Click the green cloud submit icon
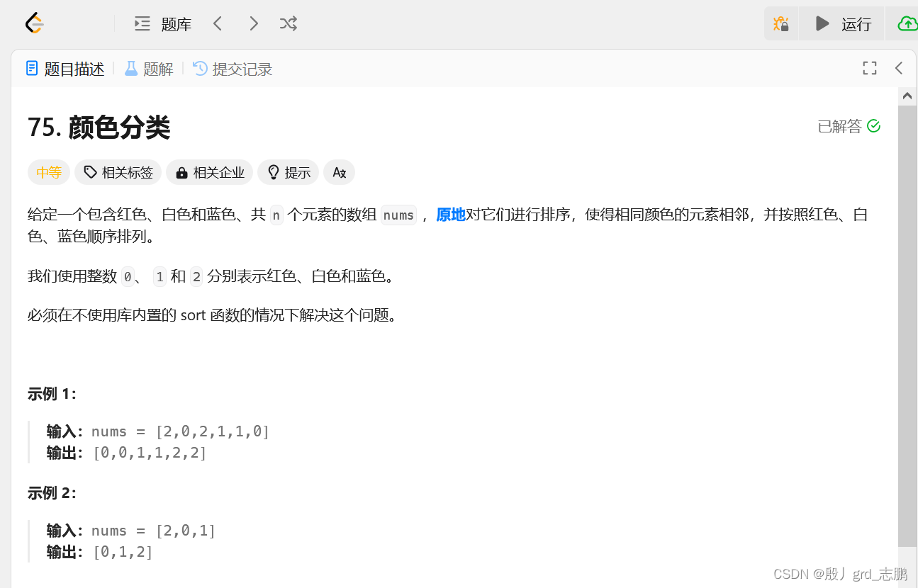This screenshot has width=918, height=588. click(x=906, y=24)
